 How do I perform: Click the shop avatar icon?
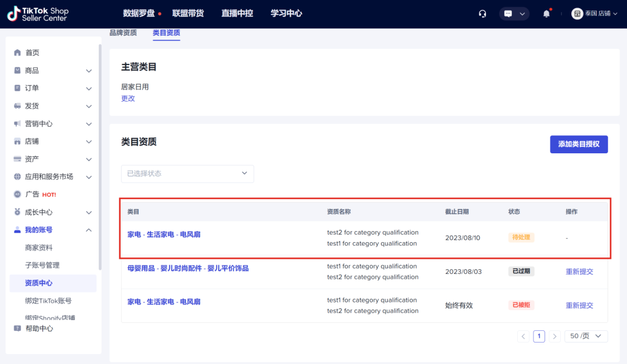coord(576,14)
